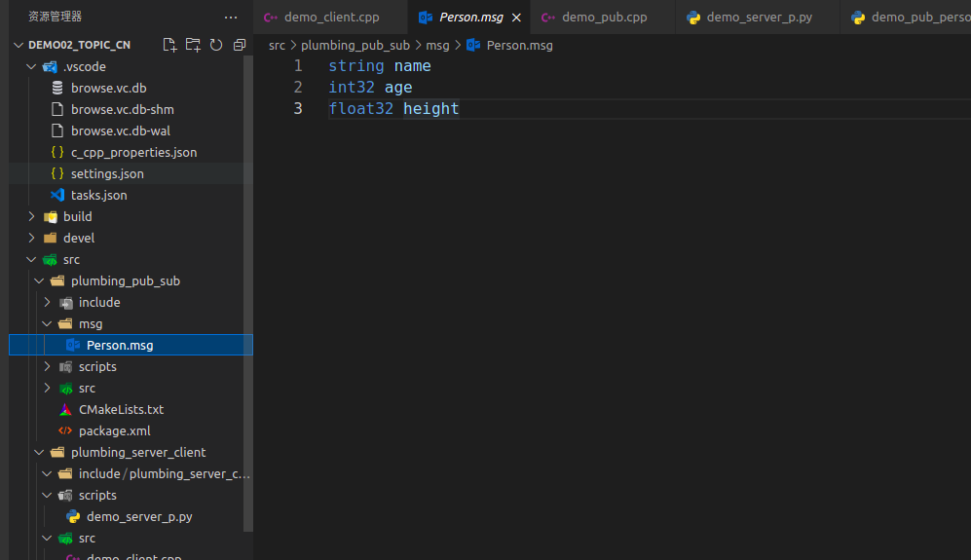
Task: Select the Person.msg tab
Action: point(470,18)
